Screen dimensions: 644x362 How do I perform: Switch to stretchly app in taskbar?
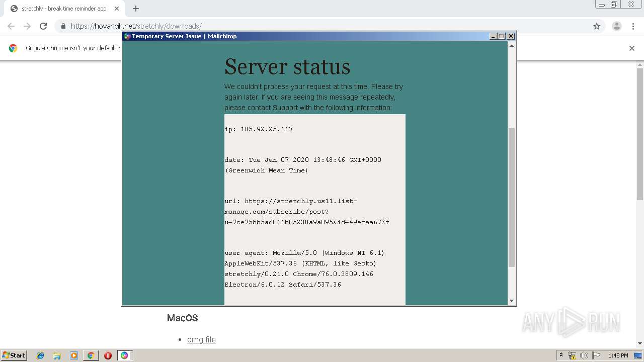(124, 355)
